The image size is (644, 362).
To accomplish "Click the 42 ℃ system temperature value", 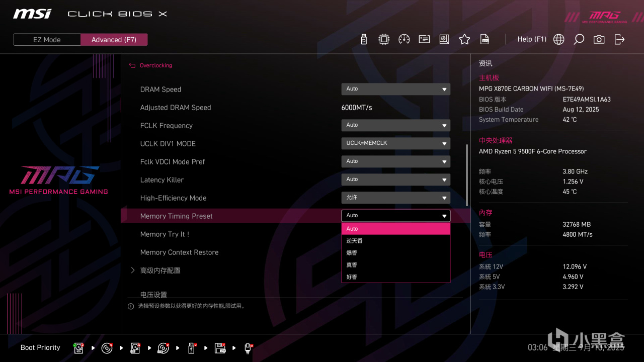I will (x=570, y=120).
